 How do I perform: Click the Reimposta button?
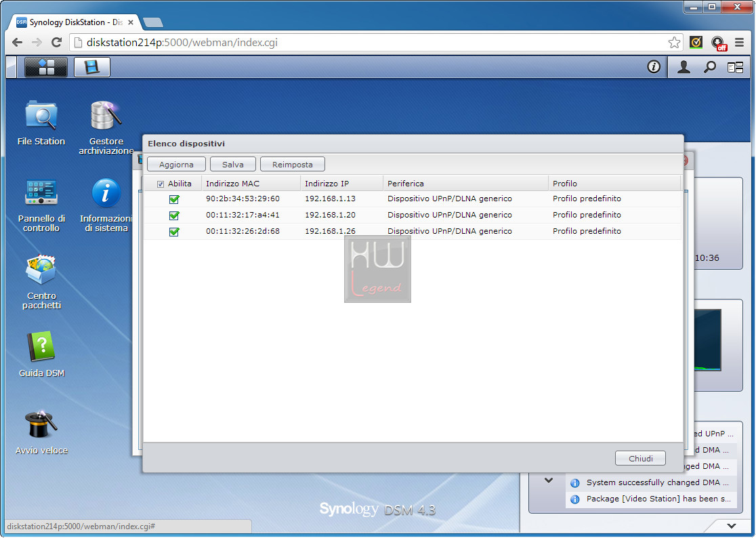tap(292, 165)
